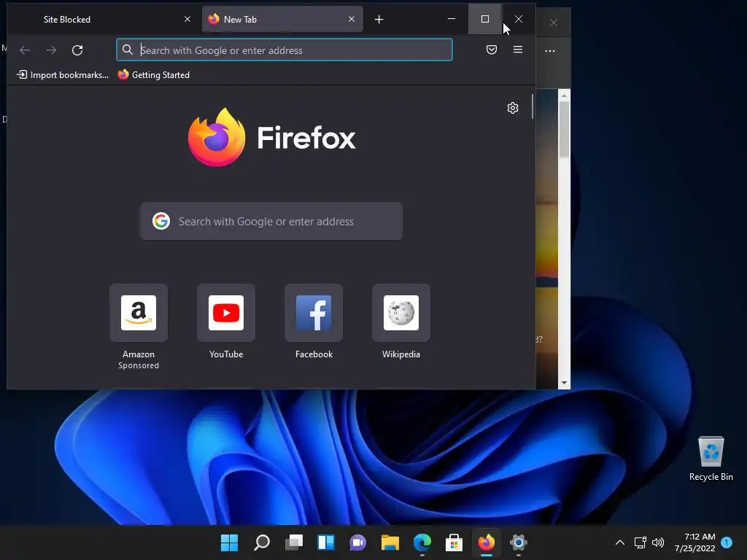Click the volume speaker tray icon
Image resolution: width=747 pixels, height=560 pixels.
pos(658,542)
